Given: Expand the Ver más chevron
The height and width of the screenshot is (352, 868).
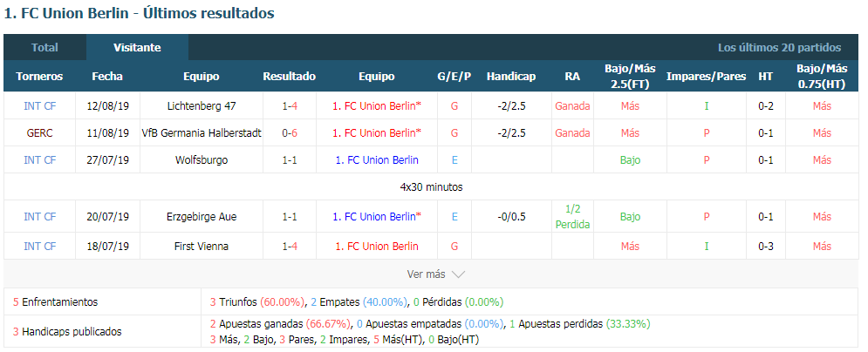Looking at the screenshot, I should click(x=458, y=274).
